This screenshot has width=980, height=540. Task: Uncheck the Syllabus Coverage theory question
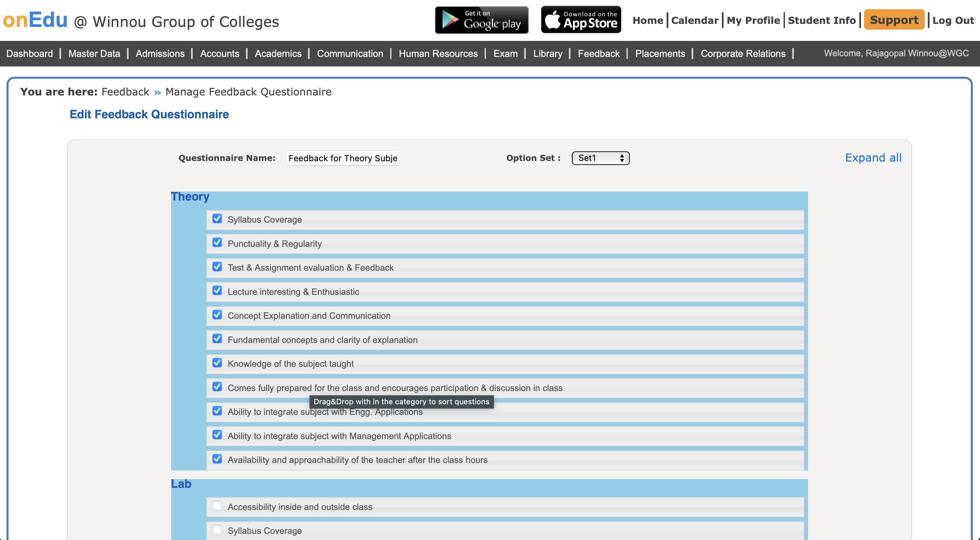click(217, 219)
